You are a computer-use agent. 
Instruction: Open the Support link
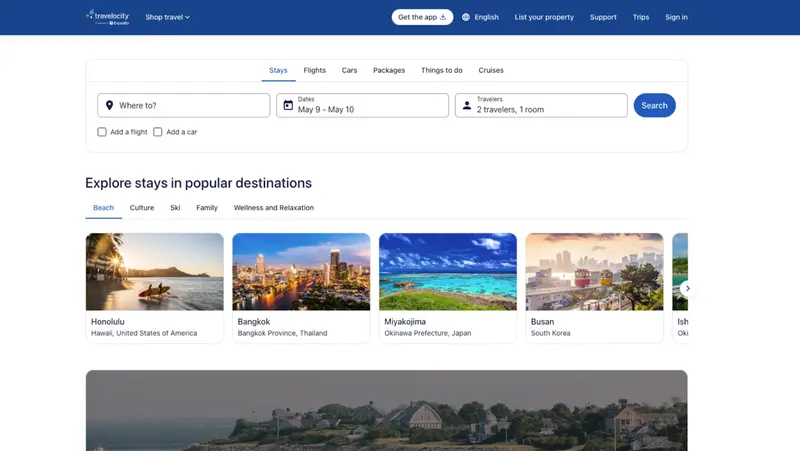click(603, 17)
